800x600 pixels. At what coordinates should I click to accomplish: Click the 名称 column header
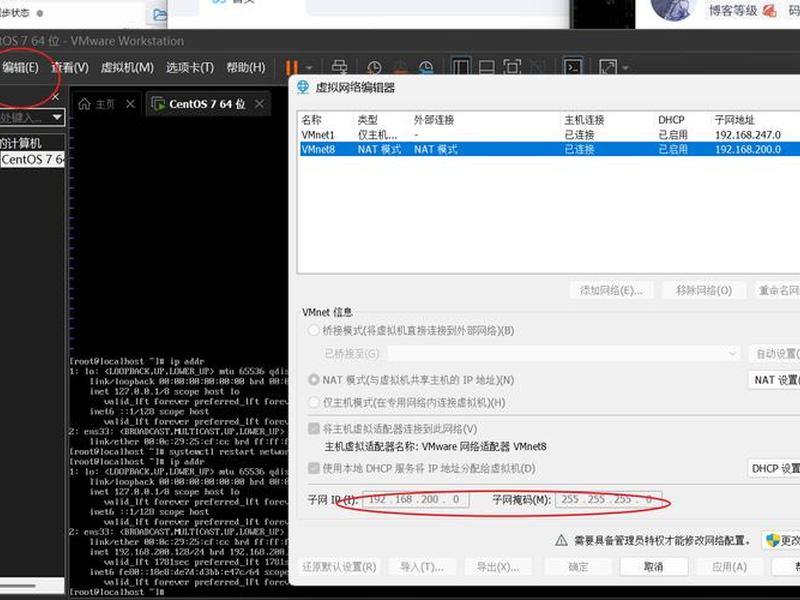click(311, 120)
